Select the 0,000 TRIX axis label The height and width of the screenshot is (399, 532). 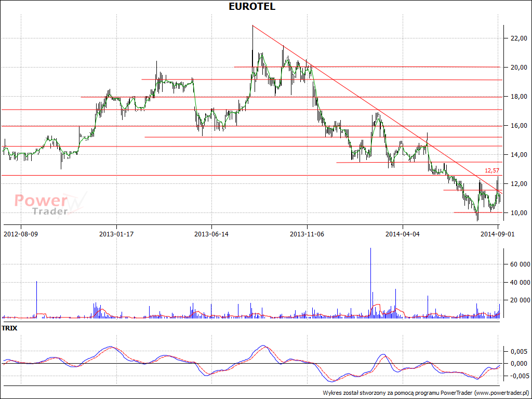519,364
